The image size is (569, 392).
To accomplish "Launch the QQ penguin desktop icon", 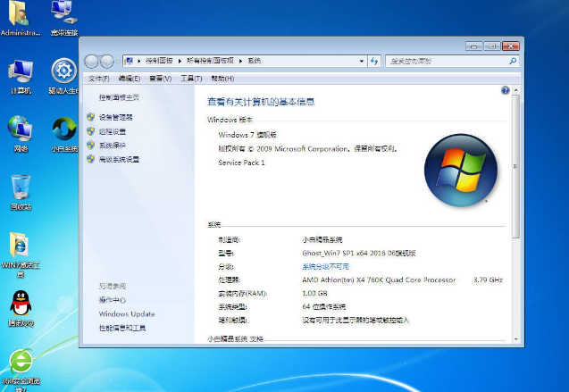I will tap(21, 304).
